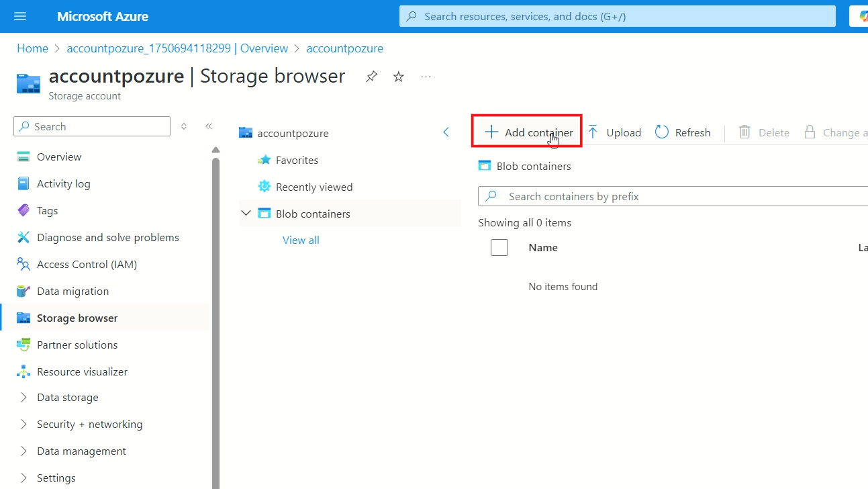Focus the sidebar menu Search field
The width and height of the screenshot is (868, 489).
92,126
